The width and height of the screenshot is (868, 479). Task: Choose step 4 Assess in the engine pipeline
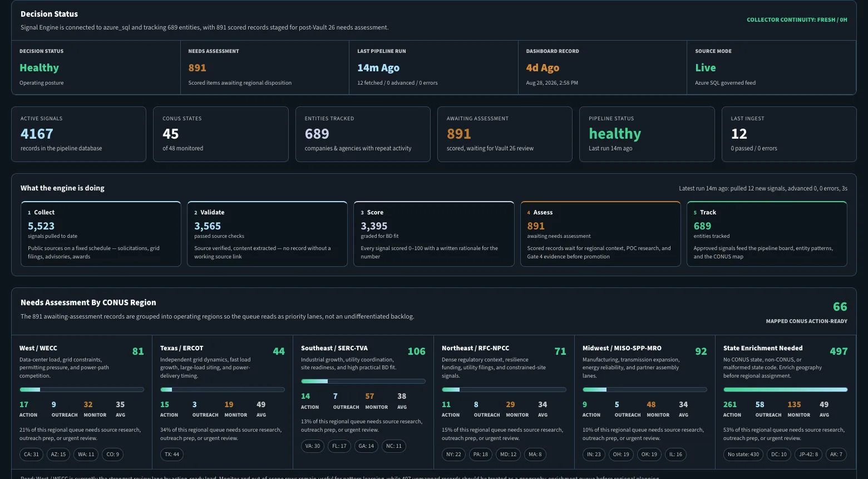pos(600,234)
